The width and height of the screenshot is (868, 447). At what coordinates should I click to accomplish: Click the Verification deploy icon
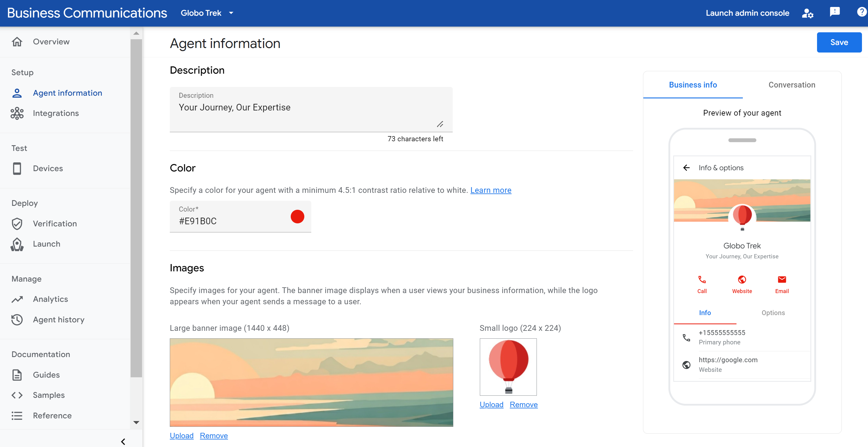point(17,223)
